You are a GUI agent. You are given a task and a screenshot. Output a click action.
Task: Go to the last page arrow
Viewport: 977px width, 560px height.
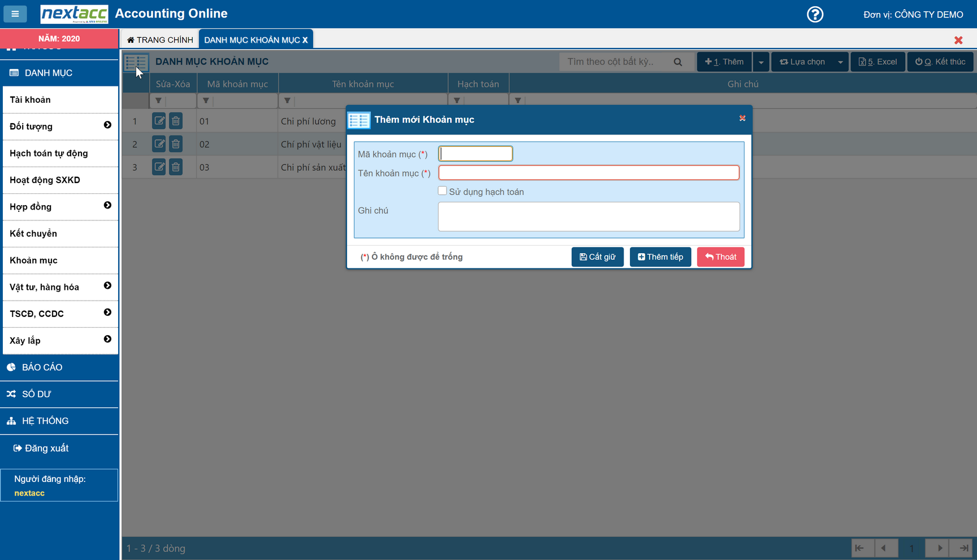pyautogui.click(x=963, y=548)
